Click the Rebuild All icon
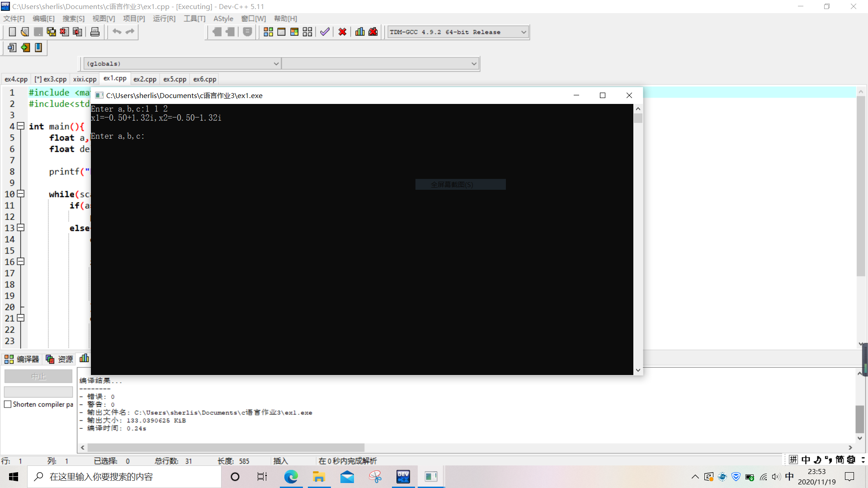Viewport: 868px width, 488px height. pyautogui.click(x=307, y=32)
